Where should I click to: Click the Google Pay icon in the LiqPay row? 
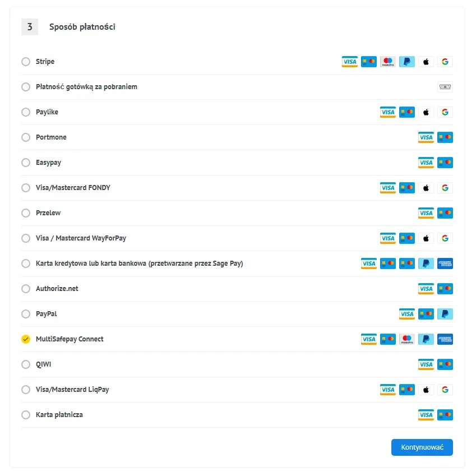tap(445, 390)
